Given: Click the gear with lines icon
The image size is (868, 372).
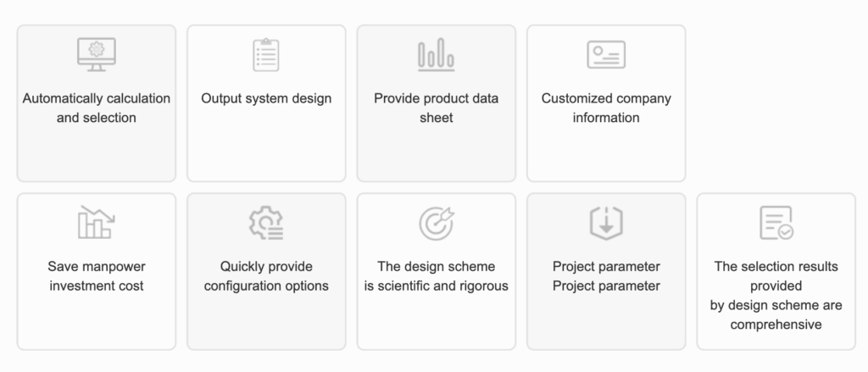Looking at the screenshot, I should (x=266, y=223).
